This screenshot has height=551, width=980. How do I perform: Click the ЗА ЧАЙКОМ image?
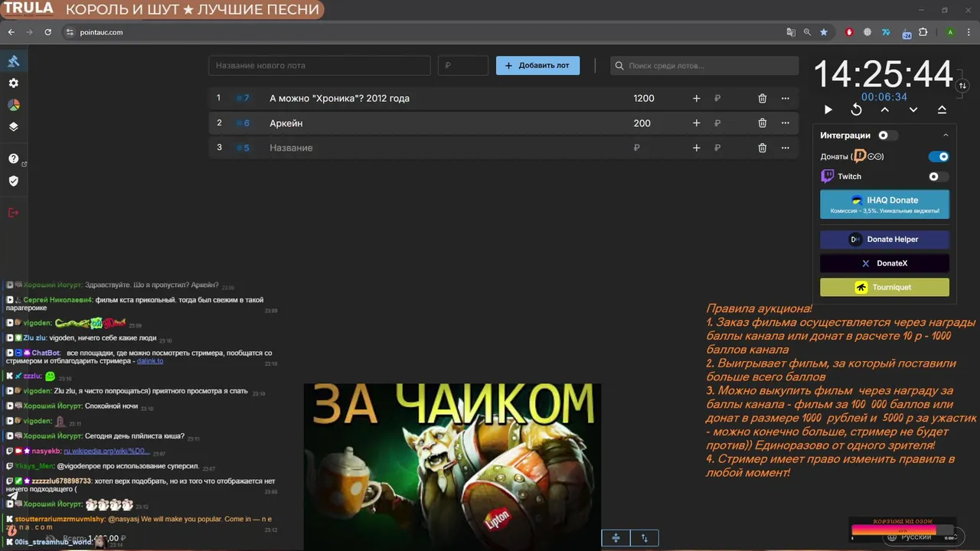[452, 467]
